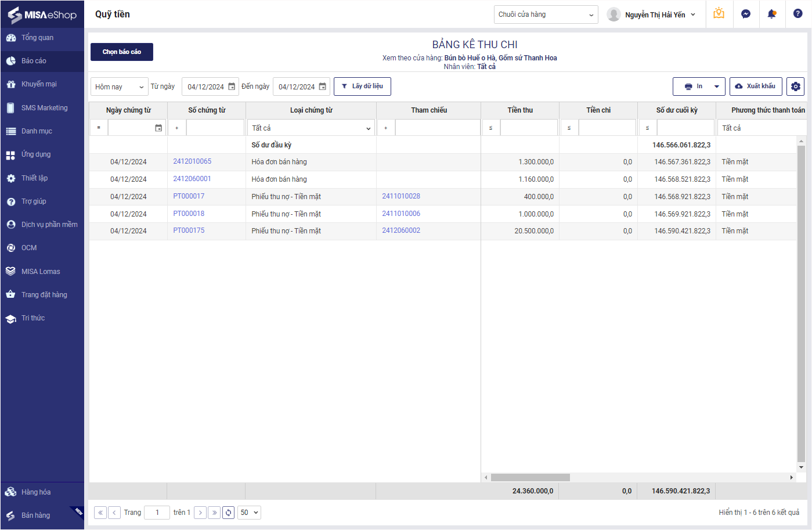Go to the last page arrow
Viewport: 812px width, 530px height.
pyautogui.click(x=215, y=513)
